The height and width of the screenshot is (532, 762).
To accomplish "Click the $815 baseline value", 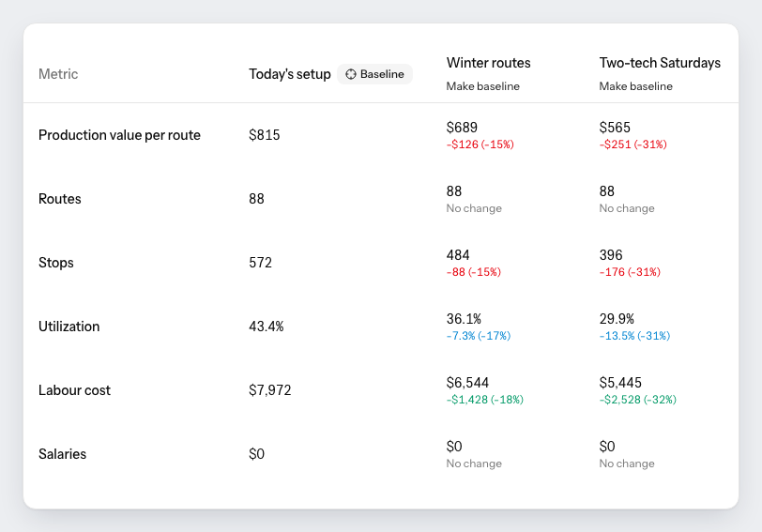I will 265,135.
